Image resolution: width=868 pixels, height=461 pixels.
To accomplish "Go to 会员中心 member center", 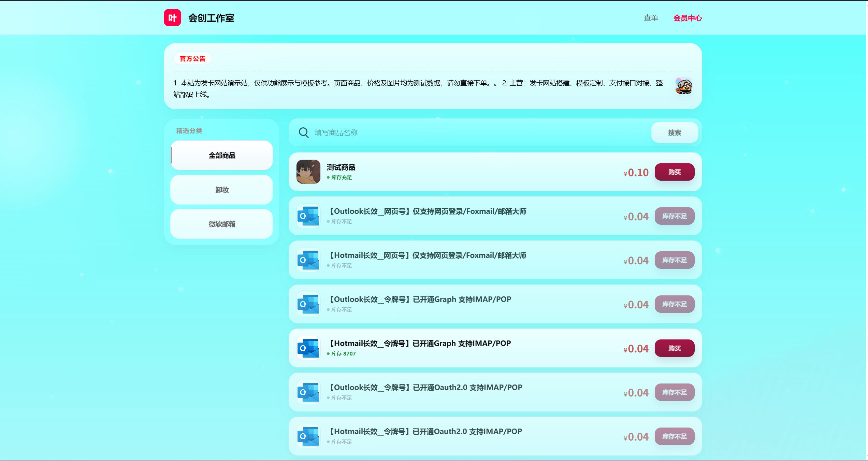I will click(x=688, y=18).
